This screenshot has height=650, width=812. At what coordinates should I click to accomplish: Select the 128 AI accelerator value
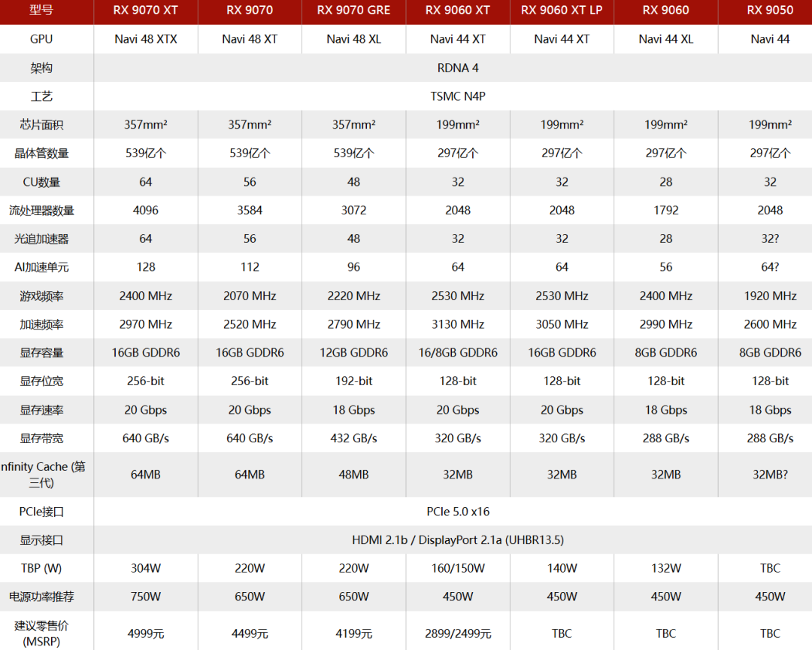146,267
